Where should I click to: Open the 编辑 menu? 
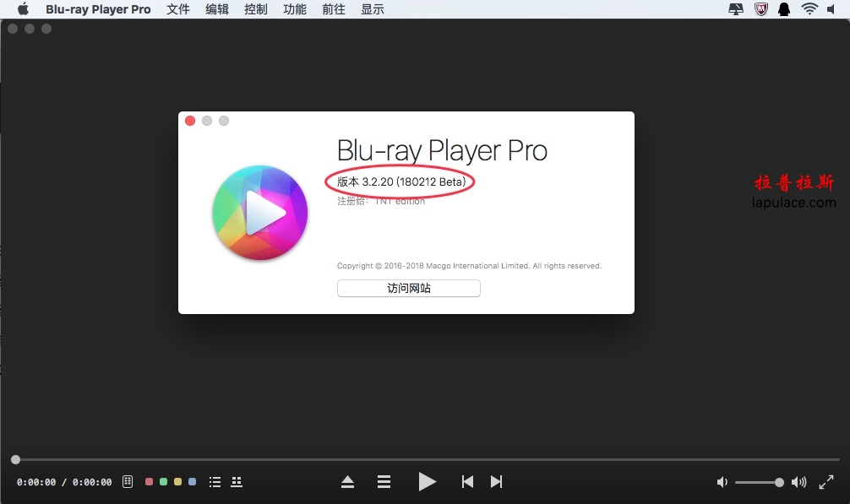[x=217, y=9]
